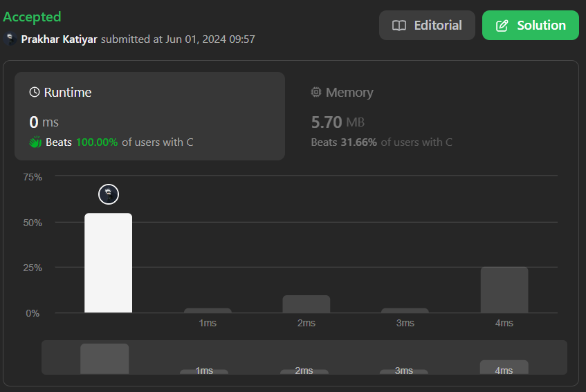Click the 4ms bar in range overview strip
The image size is (586, 392).
504,367
